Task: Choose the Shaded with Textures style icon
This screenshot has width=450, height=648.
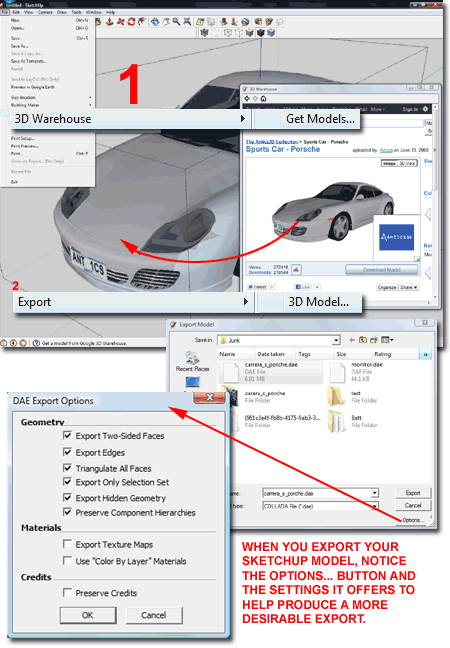Action: (260, 33)
